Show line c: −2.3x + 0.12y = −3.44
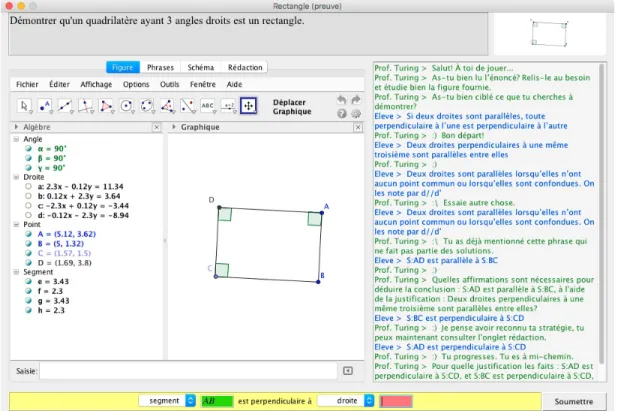618x411 pixels. 28,205
